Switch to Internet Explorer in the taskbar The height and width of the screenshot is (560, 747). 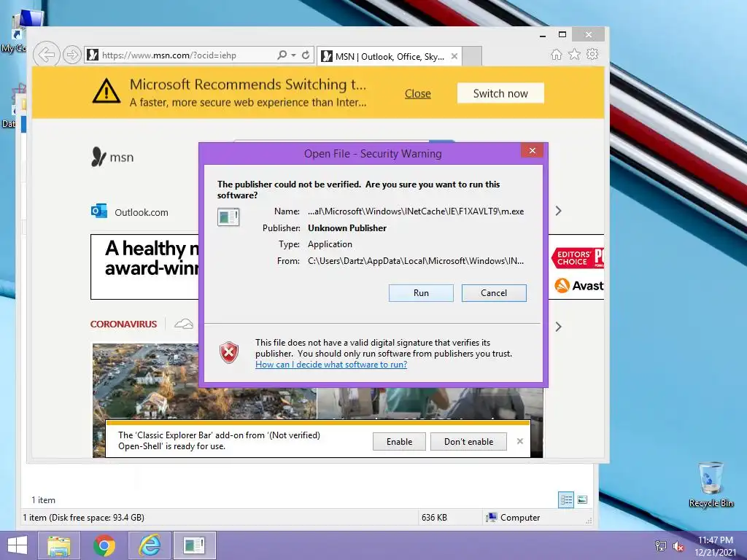[x=150, y=545]
